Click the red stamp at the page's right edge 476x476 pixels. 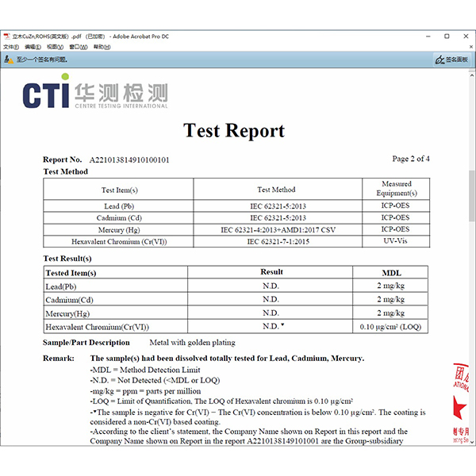point(461,402)
